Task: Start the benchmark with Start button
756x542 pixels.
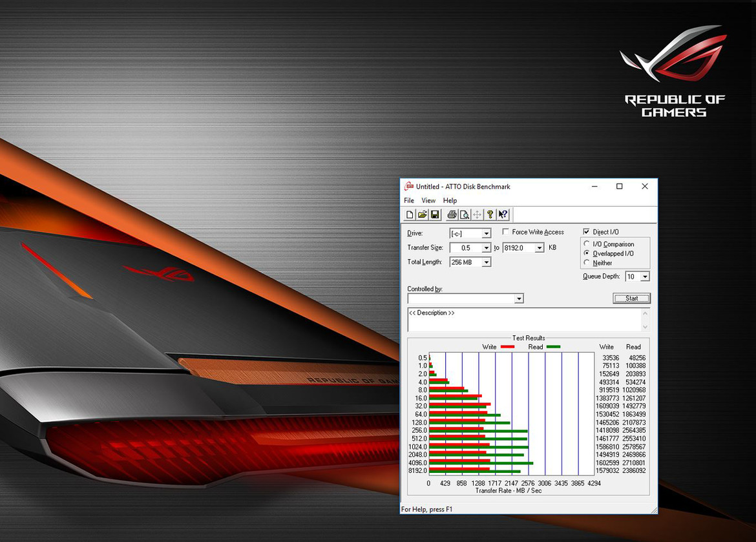Action: pos(631,298)
